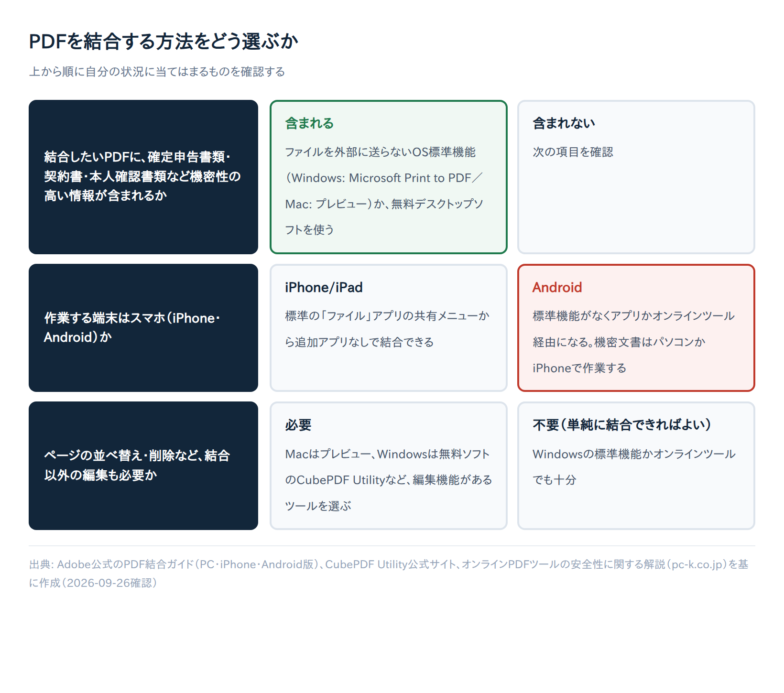This screenshot has width=784, height=693.
Task: Click the text mentioning 'Microsoft Print to PDF'
Action: [x=384, y=178]
